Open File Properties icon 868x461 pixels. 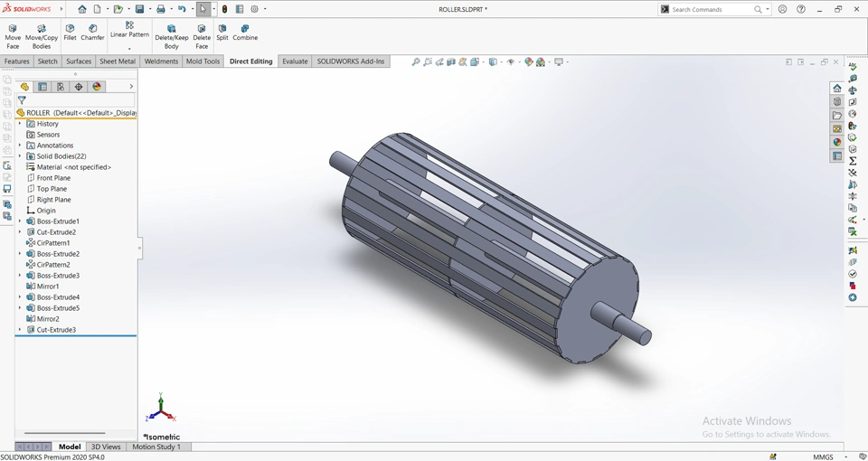[x=239, y=9]
